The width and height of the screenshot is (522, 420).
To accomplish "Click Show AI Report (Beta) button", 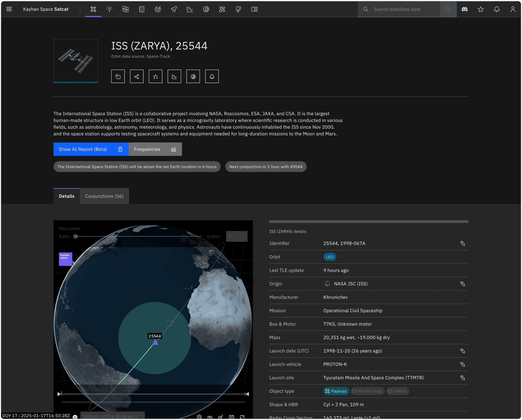I will pyautogui.click(x=91, y=149).
